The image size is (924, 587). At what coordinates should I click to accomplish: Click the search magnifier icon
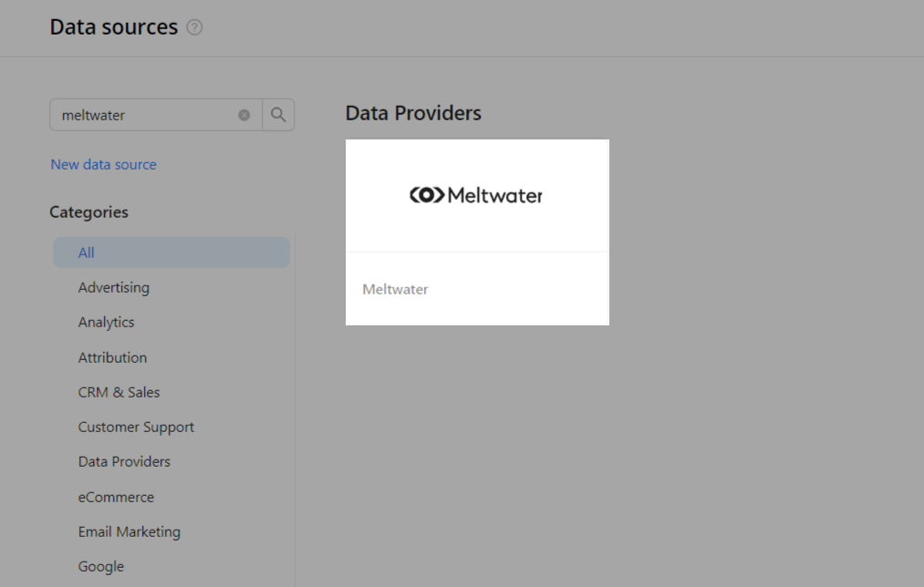(x=278, y=114)
